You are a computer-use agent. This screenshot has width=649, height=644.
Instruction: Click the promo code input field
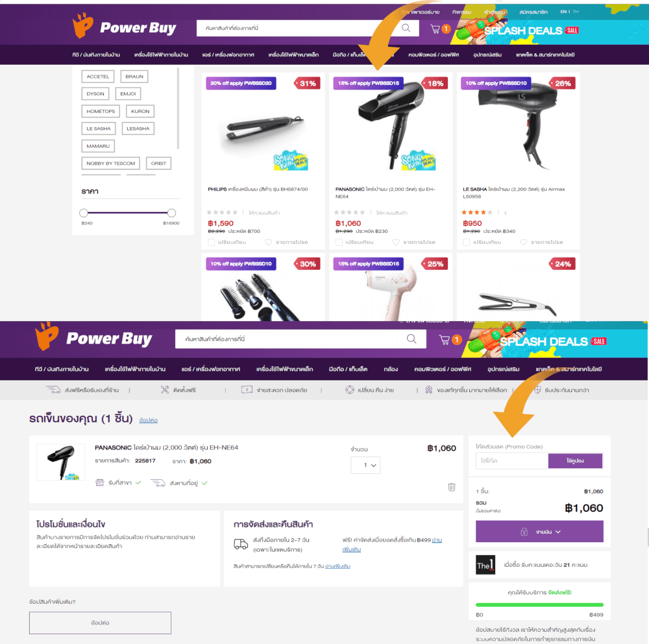click(512, 460)
